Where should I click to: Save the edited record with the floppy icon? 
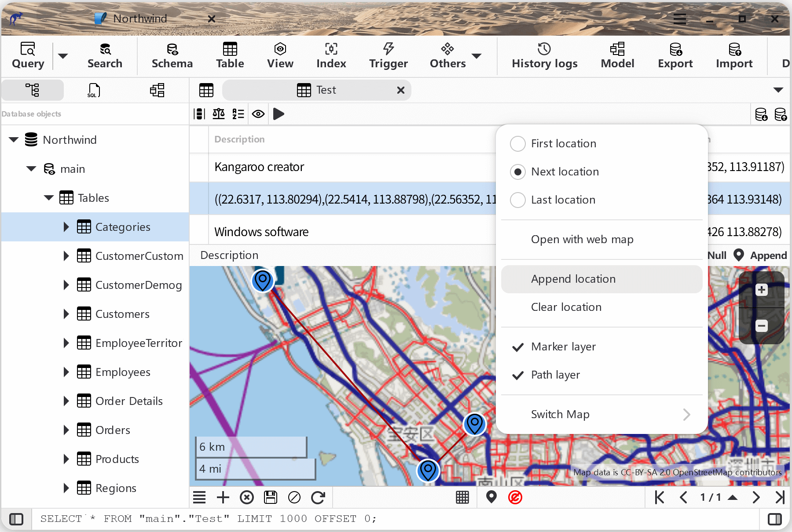(x=271, y=497)
